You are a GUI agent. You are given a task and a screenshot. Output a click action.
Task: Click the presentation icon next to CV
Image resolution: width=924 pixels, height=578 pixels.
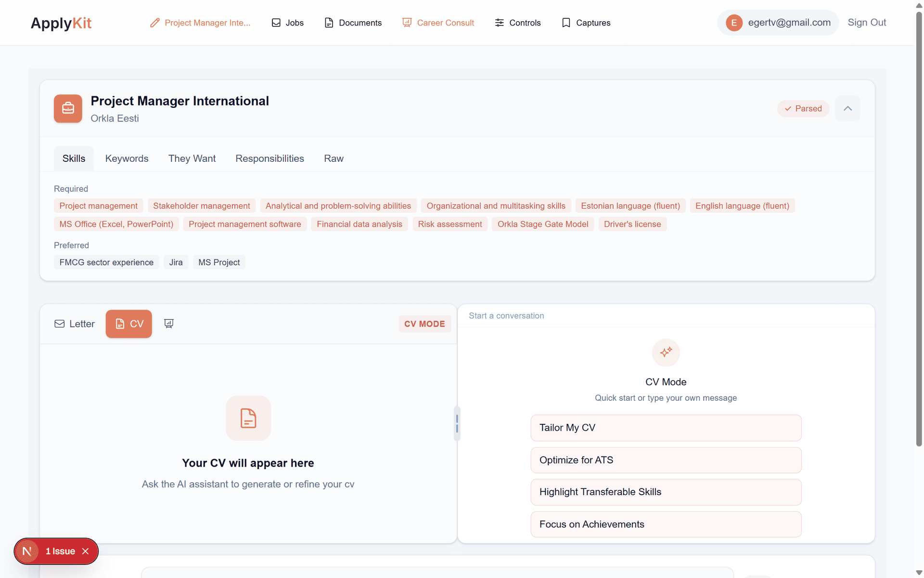(169, 324)
